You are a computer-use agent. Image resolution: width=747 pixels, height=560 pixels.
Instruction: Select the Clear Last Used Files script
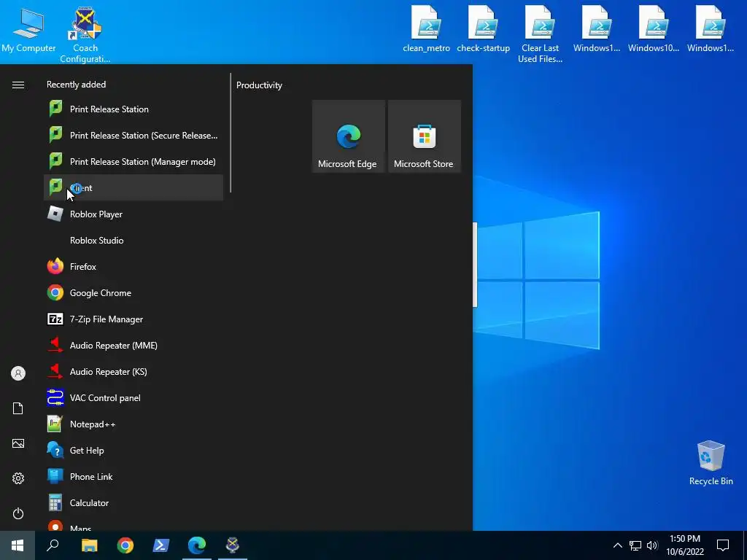[x=540, y=34]
